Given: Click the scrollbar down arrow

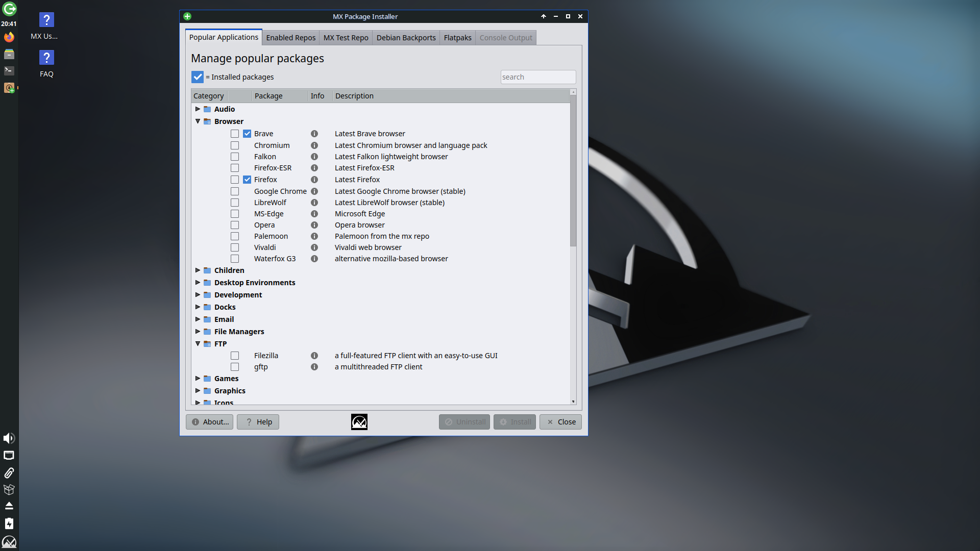Looking at the screenshot, I should tap(573, 402).
